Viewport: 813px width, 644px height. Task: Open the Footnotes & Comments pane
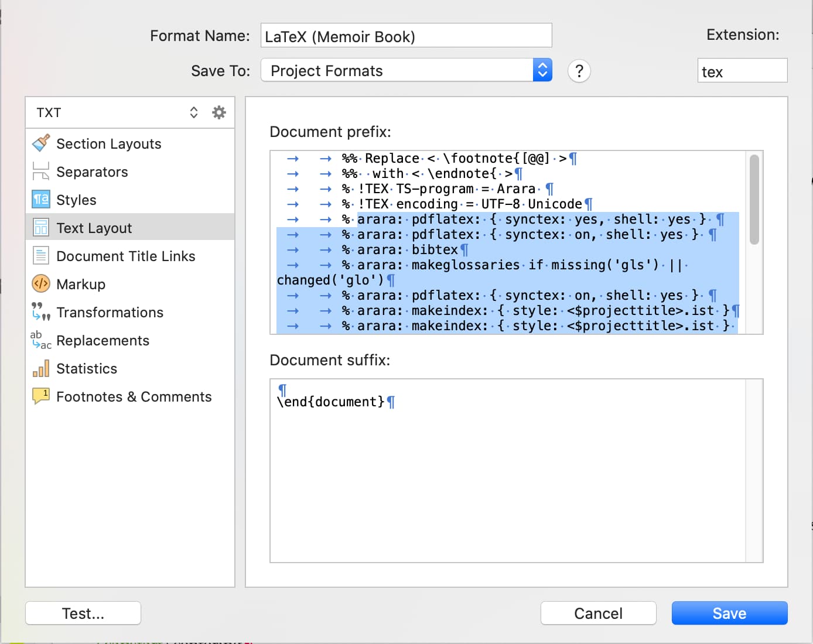pyautogui.click(x=134, y=396)
